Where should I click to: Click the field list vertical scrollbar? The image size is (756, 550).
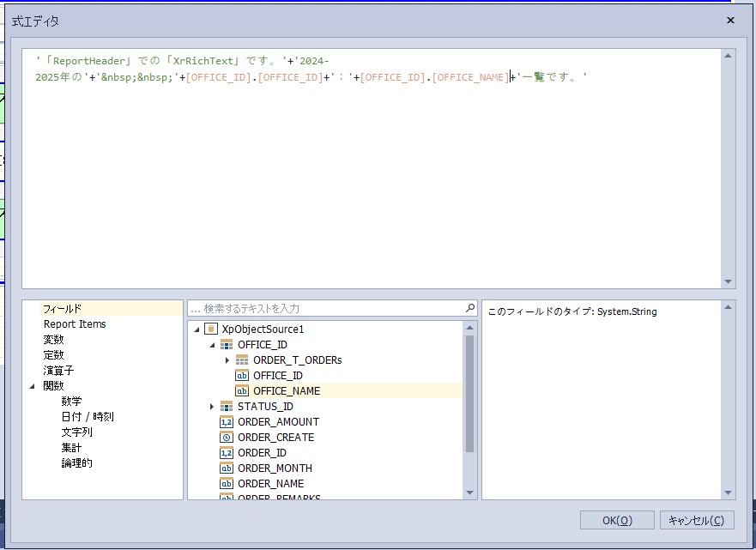point(469,395)
